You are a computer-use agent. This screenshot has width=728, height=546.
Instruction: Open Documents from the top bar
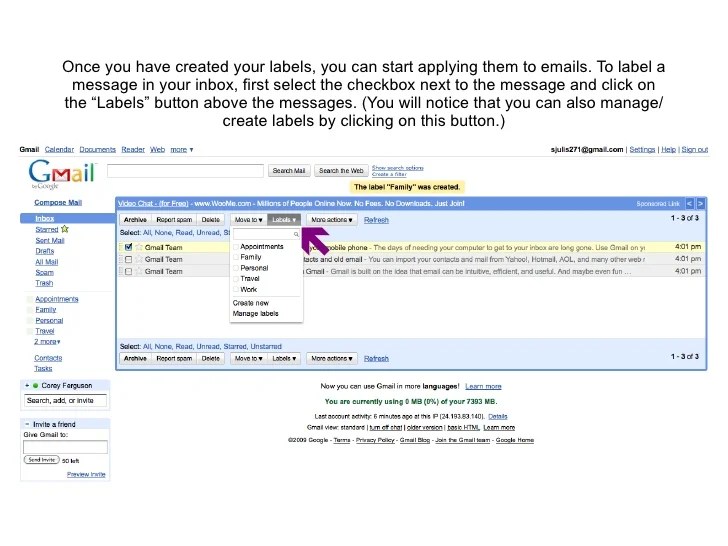click(98, 150)
